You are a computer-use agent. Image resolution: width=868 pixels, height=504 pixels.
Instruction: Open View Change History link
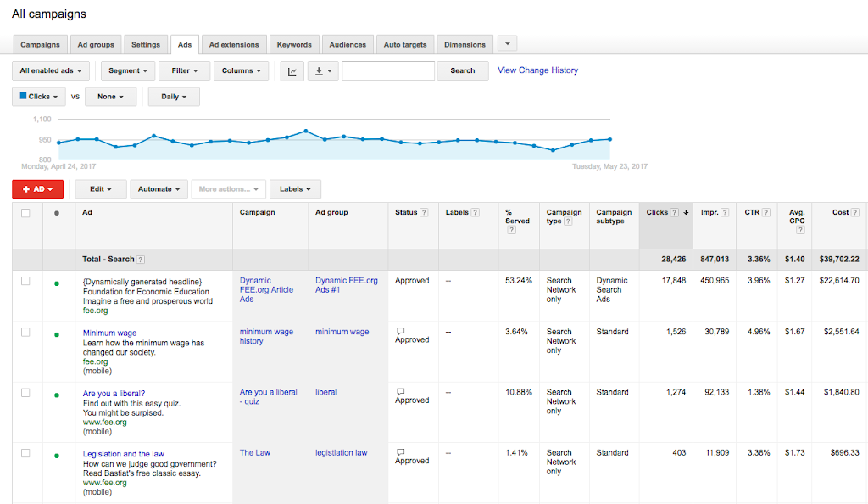tap(537, 70)
